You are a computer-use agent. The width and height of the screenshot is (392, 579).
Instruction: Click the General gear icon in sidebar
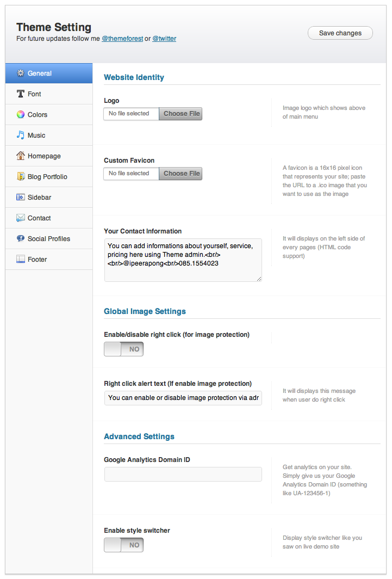[x=21, y=73]
